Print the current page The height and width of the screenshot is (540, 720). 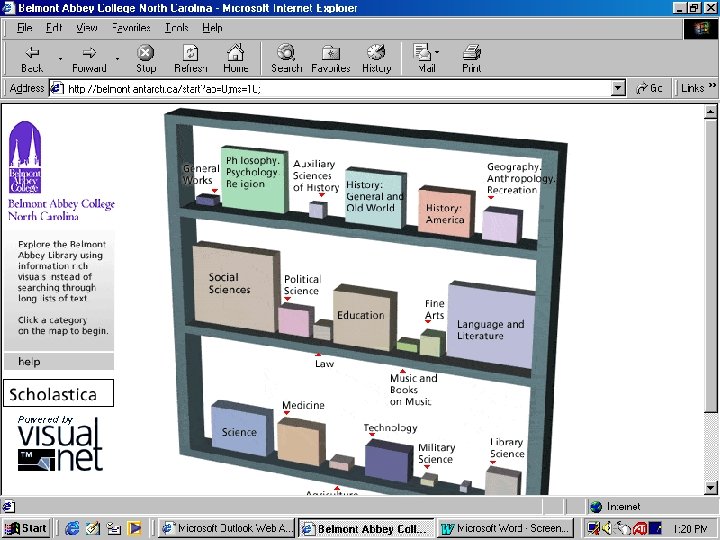[472, 59]
